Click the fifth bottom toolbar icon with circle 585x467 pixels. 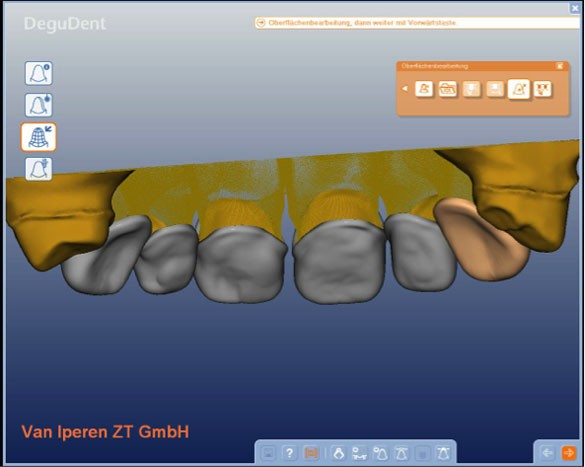(x=360, y=453)
